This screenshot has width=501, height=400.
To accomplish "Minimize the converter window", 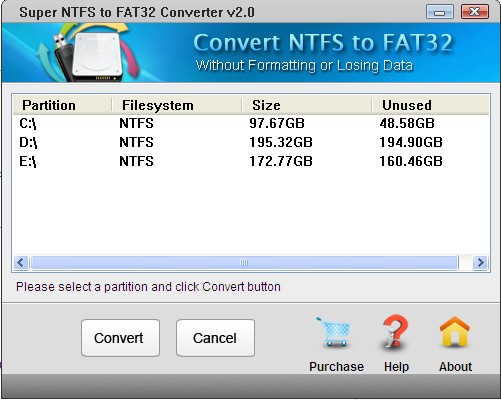I will [440, 12].
